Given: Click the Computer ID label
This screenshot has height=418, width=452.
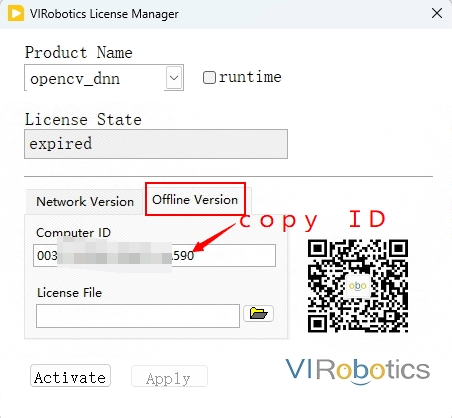Looking at the screenshot, I should tap(73, 232).
